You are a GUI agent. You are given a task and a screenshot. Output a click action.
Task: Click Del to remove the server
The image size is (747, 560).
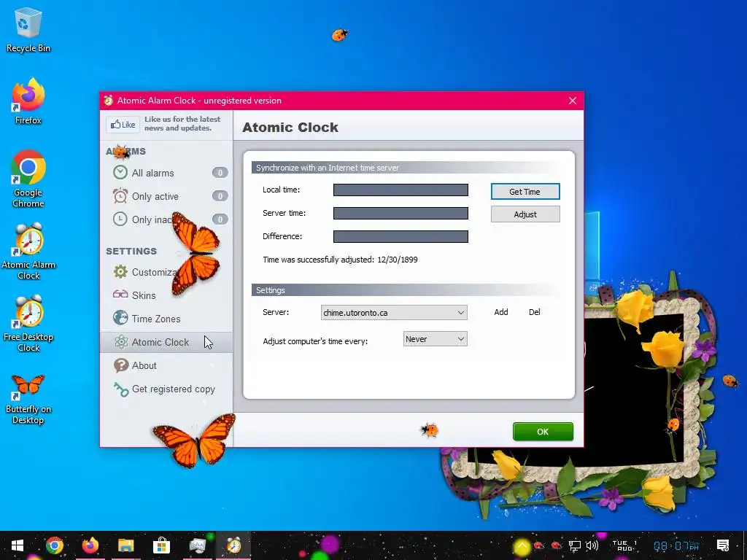(x=535, y=312)
